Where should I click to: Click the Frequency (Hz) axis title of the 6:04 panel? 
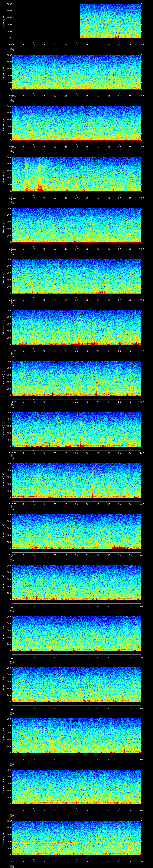point(3,21)
